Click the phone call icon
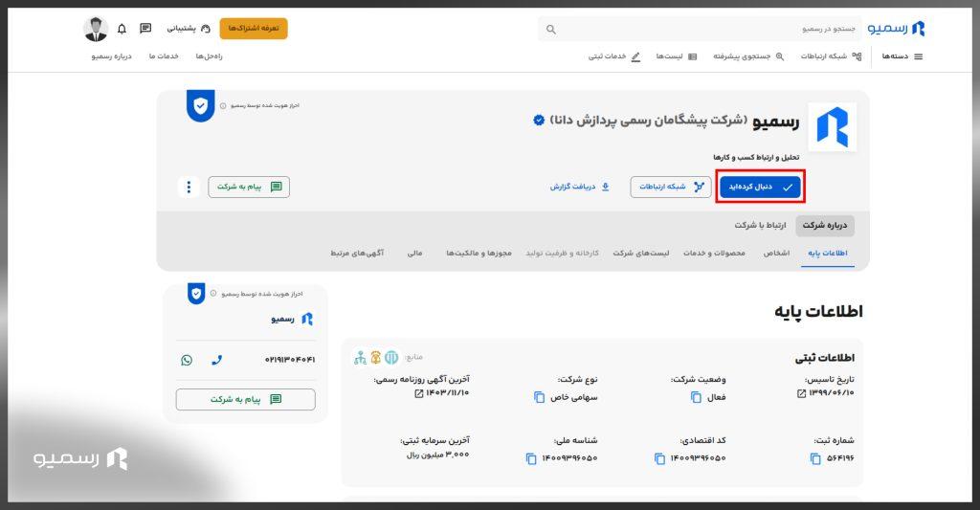This screenshot has height=510, width=980. [217, 360]
